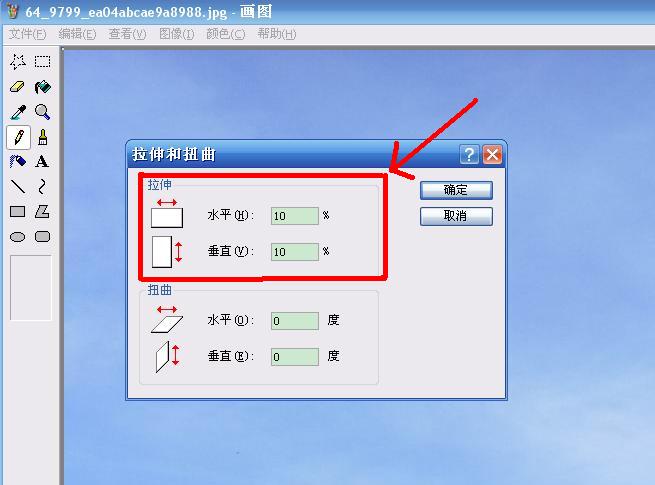
Task: Confirm with the 确定 button
Action: pos(456,190)
